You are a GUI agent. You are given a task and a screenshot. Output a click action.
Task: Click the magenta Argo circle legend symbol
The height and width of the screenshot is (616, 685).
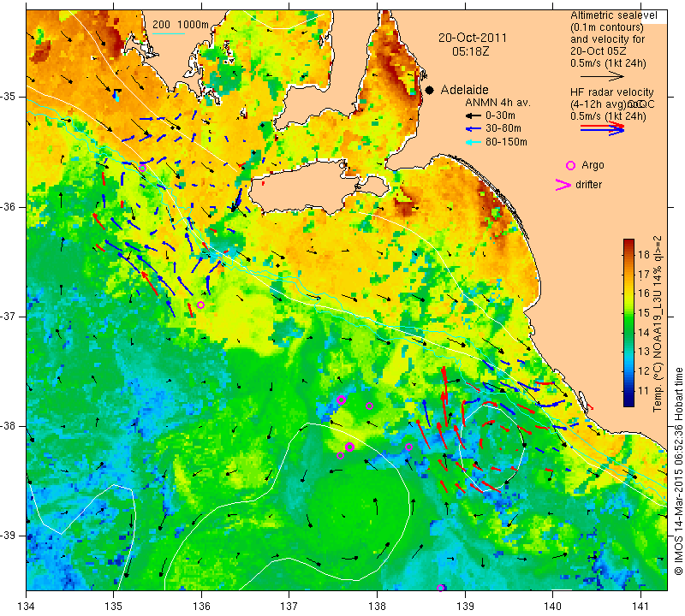click(570, 165)
